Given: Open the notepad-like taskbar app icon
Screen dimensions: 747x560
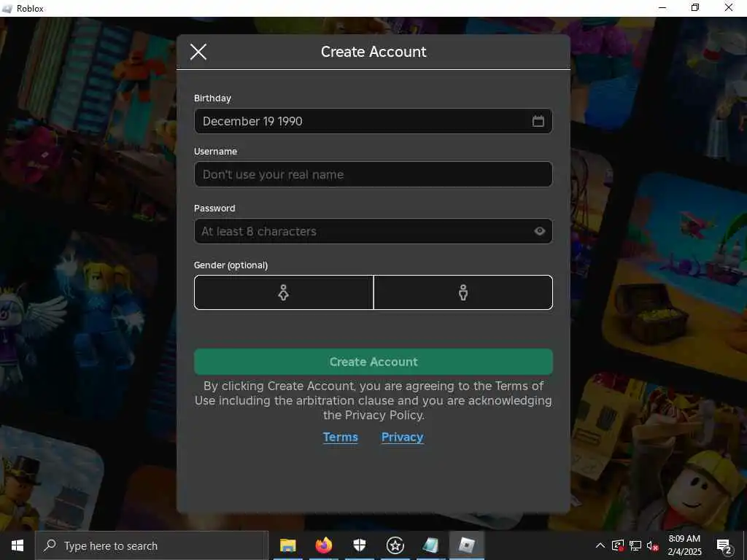Looking at the screenshot, I should [x=430, y=545].
